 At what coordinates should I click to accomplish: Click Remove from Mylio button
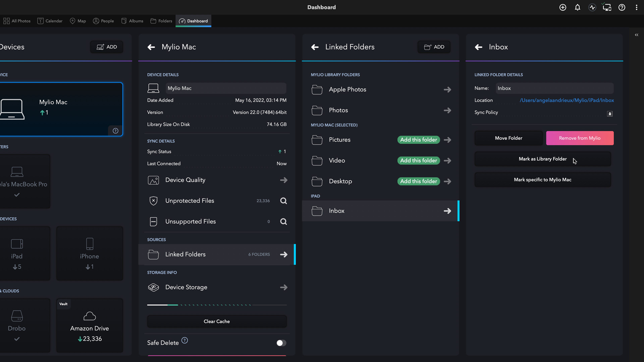580,138
